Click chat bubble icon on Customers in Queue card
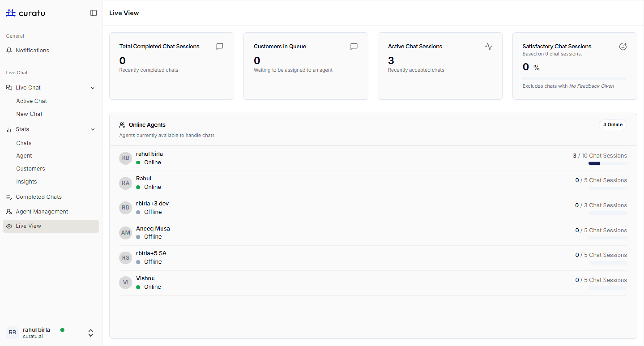Viewport: 644px width, 346px height. click(354, 46)
